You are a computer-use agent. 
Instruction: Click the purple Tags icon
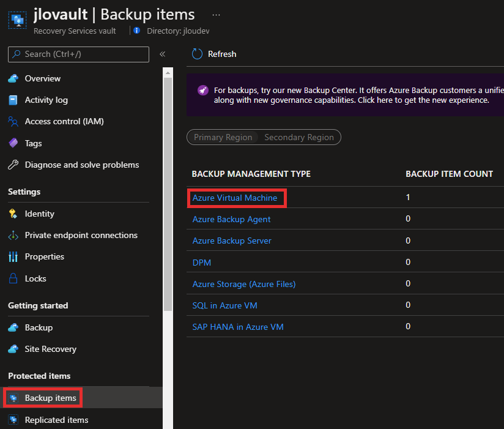[13, 143]
